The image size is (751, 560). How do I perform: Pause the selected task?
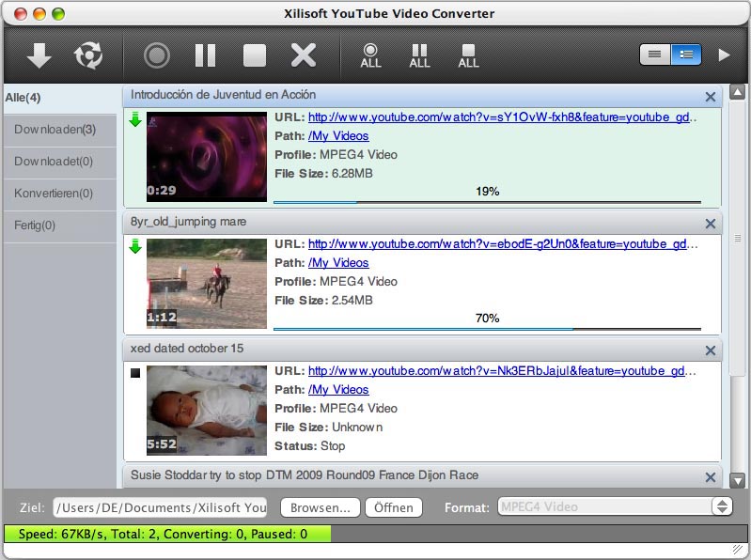pos(206,55)
